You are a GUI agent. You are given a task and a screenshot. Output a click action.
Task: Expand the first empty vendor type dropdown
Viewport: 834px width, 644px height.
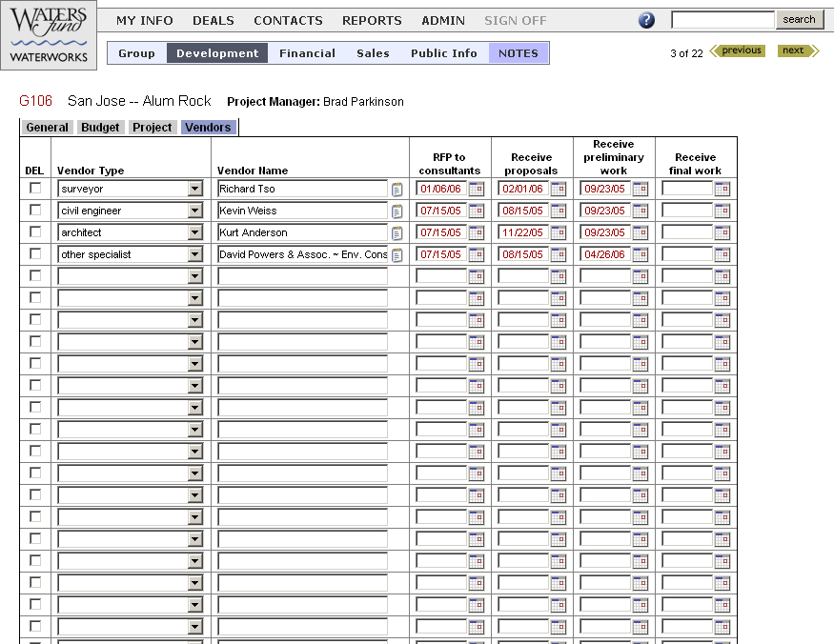tap(195, 276)
